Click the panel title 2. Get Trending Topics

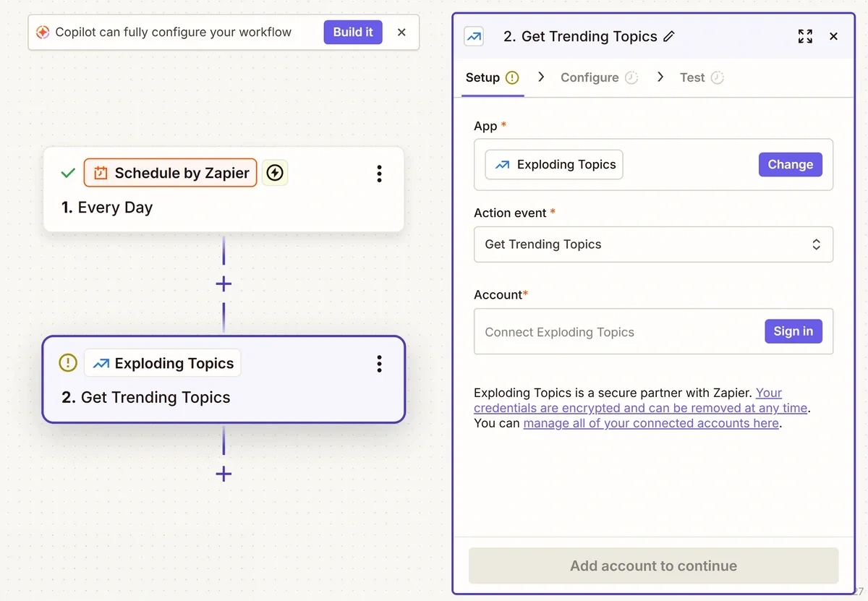580,36
